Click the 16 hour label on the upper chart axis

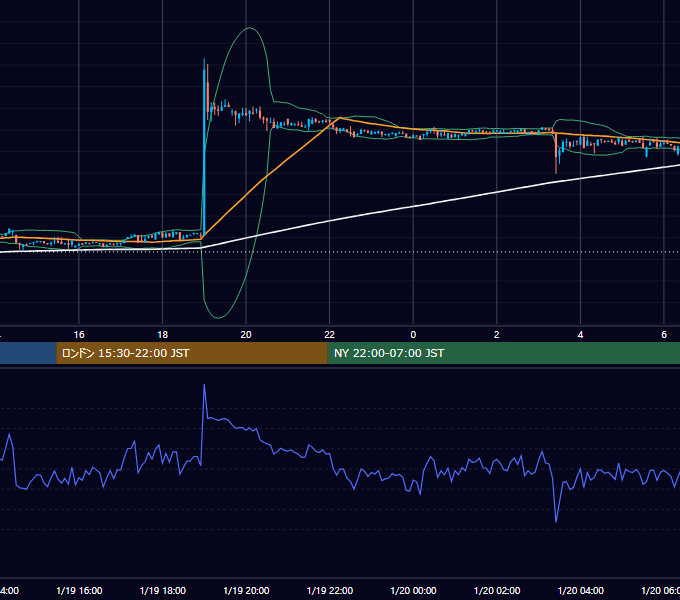pos(79,335)
